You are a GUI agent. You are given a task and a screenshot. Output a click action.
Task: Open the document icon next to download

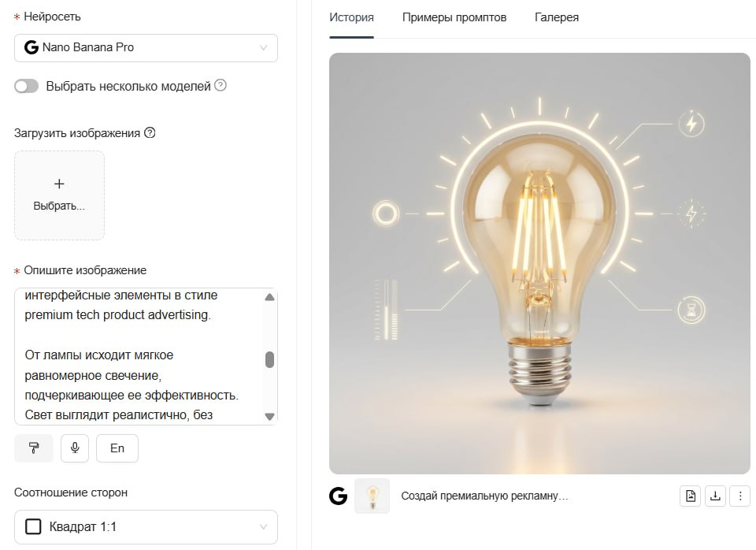691,496
